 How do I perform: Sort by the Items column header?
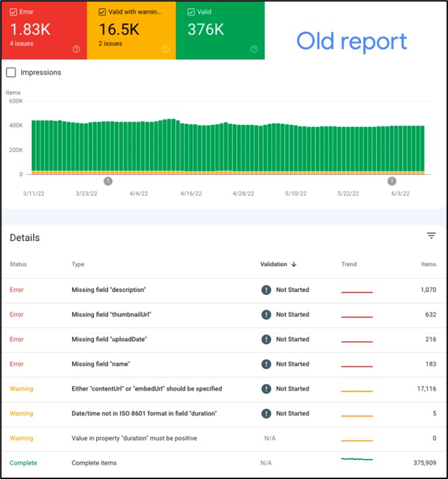coord(428,264)
